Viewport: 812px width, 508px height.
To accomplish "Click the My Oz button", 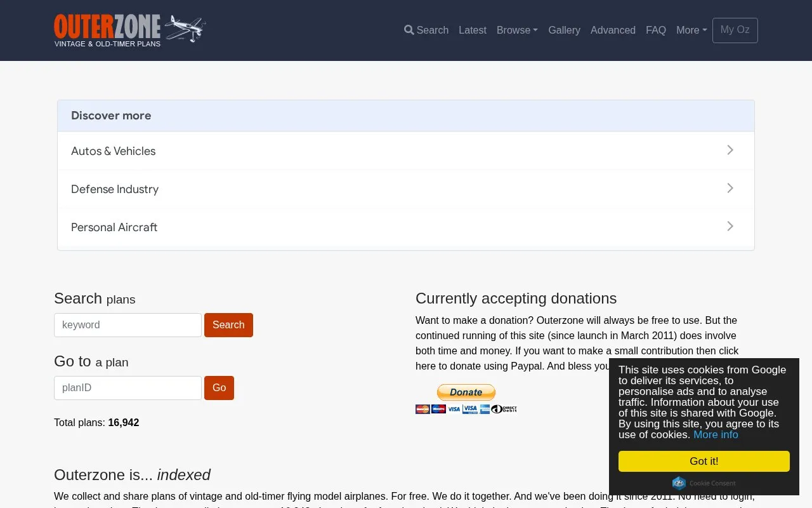I will pos(735,30).
